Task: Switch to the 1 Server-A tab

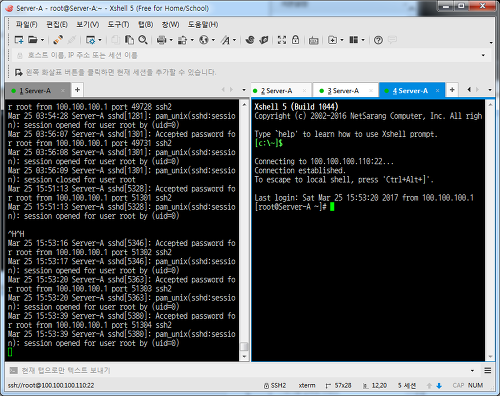Action: tap(35, 91)
